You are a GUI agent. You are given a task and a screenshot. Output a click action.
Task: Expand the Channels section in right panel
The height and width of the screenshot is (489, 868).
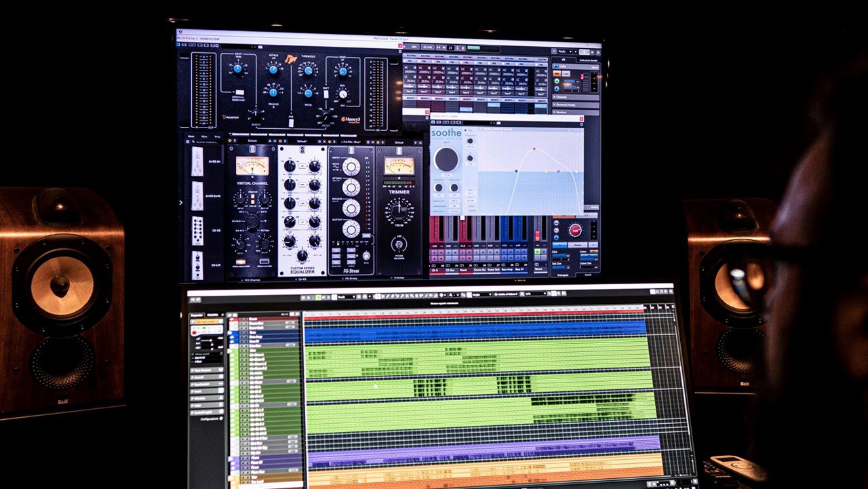(x=575, y=97)
